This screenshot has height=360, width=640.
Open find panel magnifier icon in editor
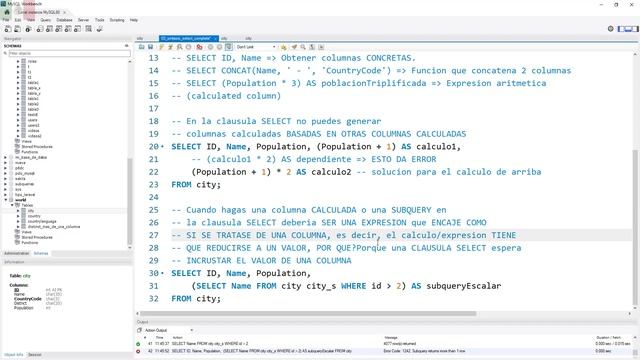303,47
